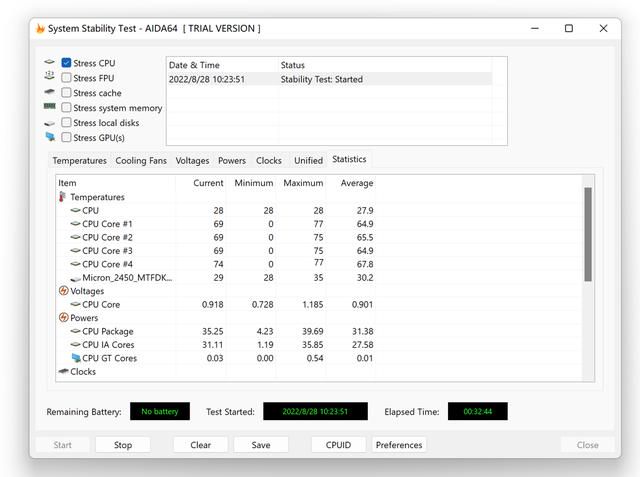The width and height of the screenshot is (640, 477).
Task: Click the sensor icon of CPU IA Cores row
Action: point(76,344)
